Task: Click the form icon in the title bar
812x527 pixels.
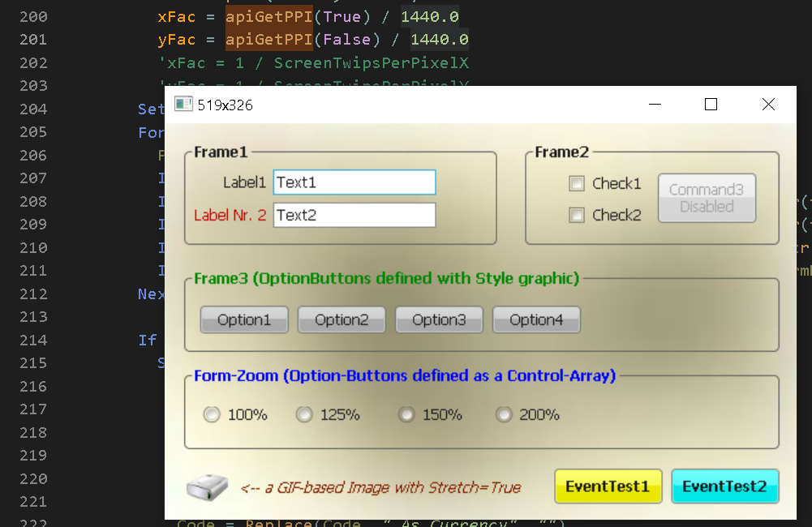Action: point(182,104)
